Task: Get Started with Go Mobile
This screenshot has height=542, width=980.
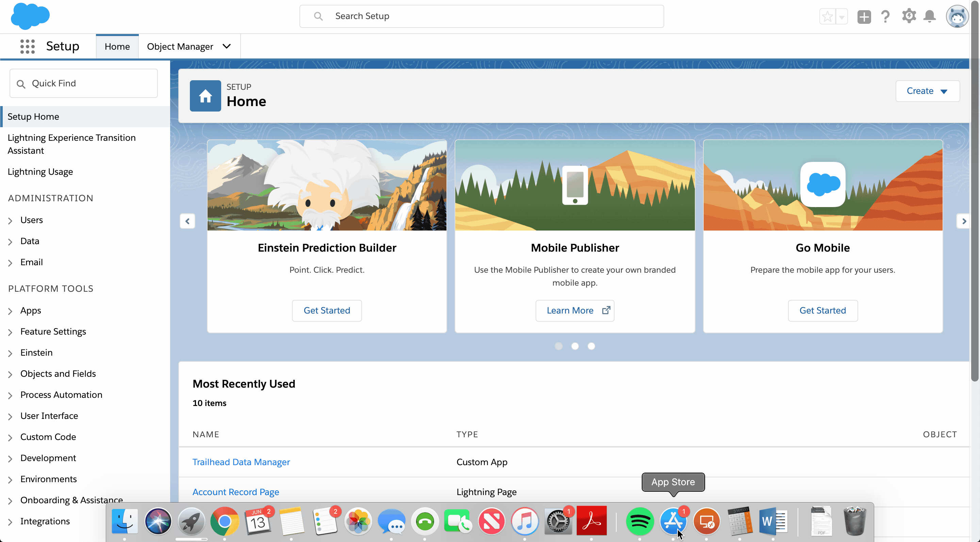Action: [x=822, y=310]
